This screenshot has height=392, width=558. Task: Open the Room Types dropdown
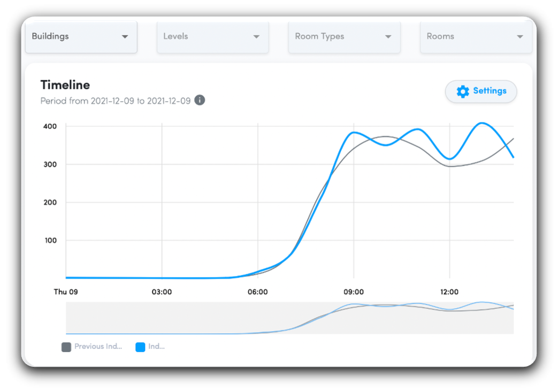pyautogui.click(x=344, y=37)
